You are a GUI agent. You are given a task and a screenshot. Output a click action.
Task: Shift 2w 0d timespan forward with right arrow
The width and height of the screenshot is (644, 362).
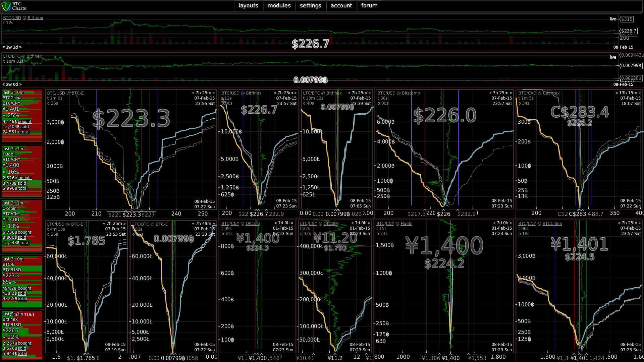tap(20, 84)
